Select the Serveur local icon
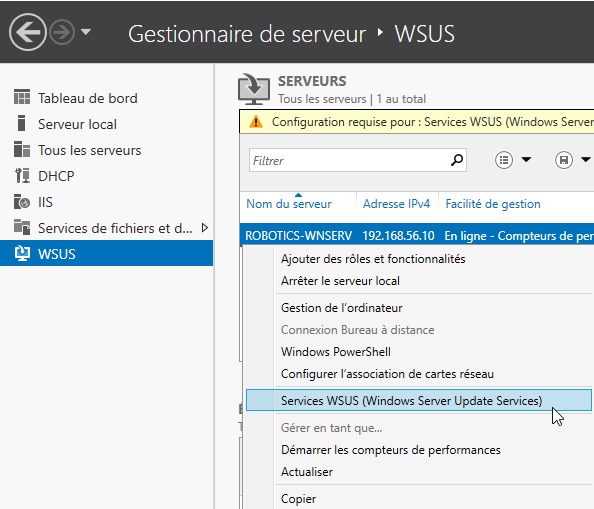Viewport: 594px width, 509px height. coord(22,123)
